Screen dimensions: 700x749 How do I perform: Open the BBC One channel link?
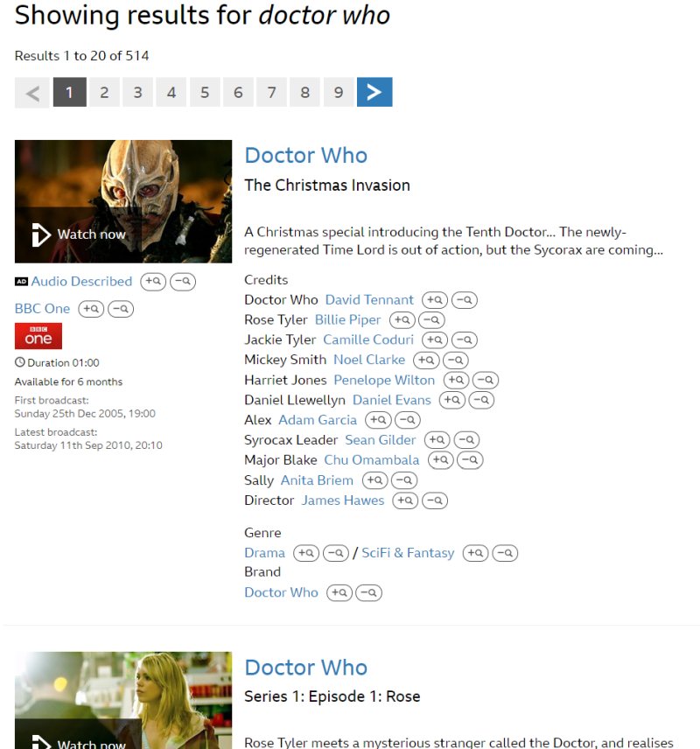click(43, 309)
